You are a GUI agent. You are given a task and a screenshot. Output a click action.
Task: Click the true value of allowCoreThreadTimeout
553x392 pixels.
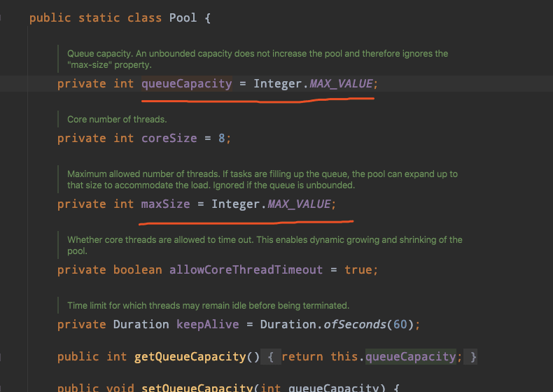tap(358, 270)
